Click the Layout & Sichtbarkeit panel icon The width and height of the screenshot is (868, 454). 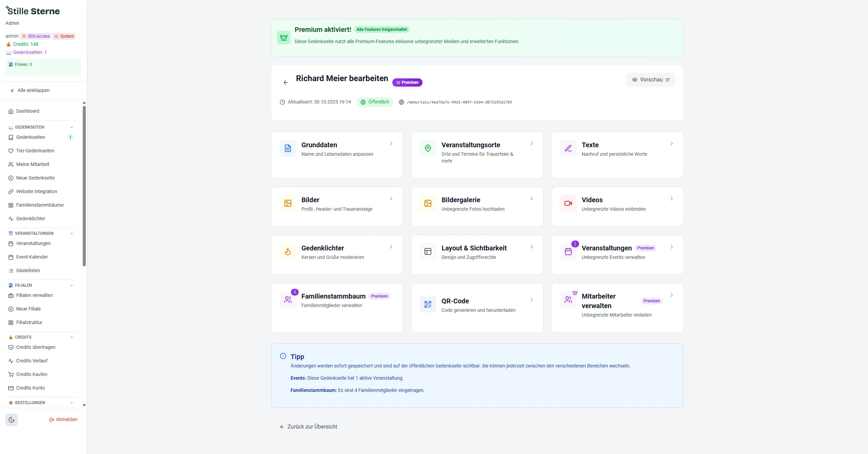pyautogui.click(x=428, y=251)
